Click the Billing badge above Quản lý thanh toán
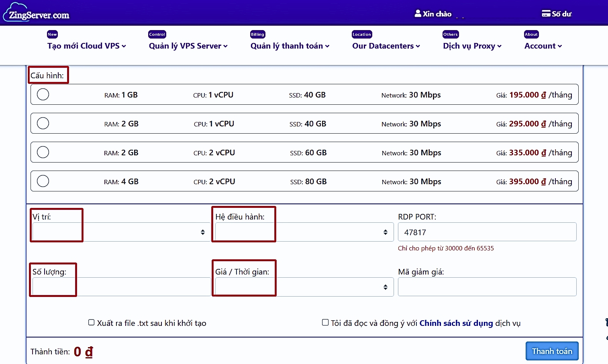Screen dimensions: 608x364 tap(257, 34)
